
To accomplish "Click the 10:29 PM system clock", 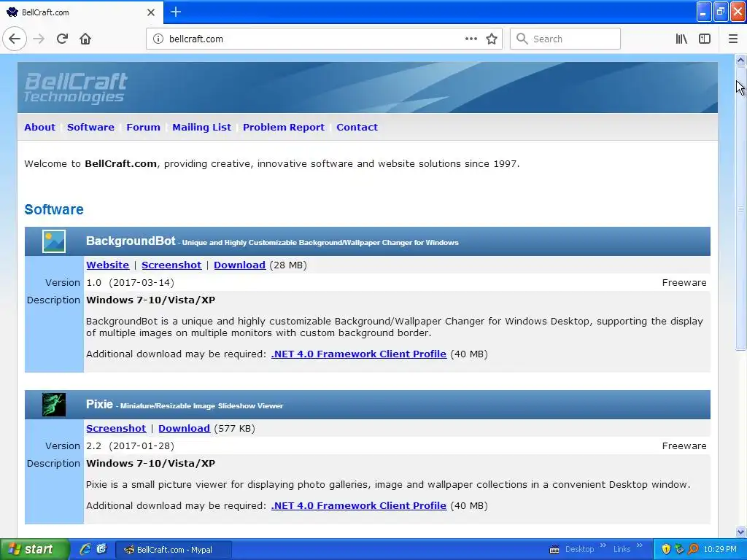I will (720, 549).
